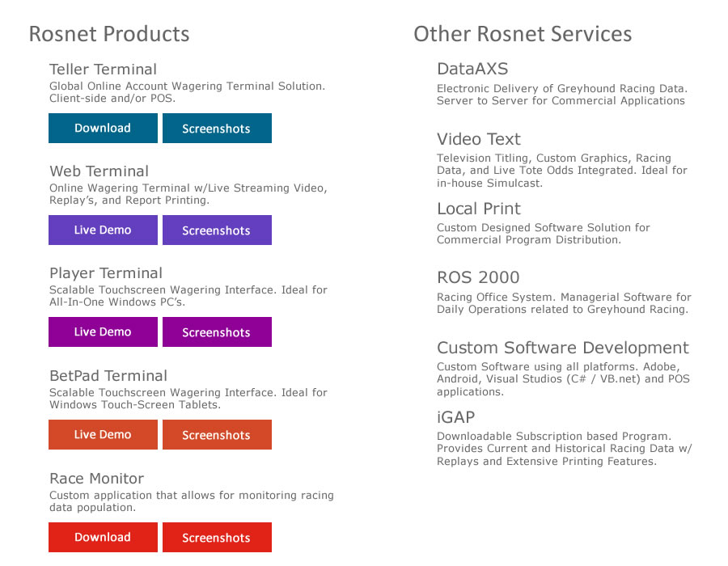
Task: Launch the Web Terminal Live Demo
Action: (x=103, y=230)
